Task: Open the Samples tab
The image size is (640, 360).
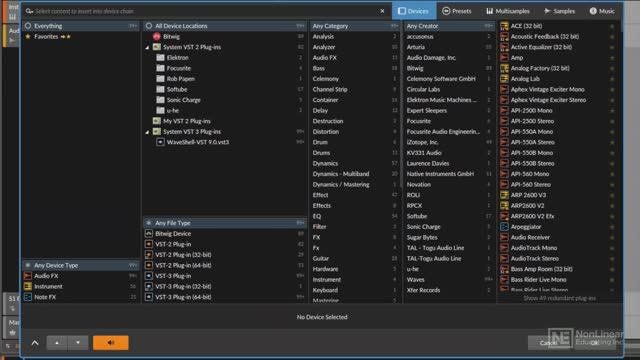Action: coord(560,11)
